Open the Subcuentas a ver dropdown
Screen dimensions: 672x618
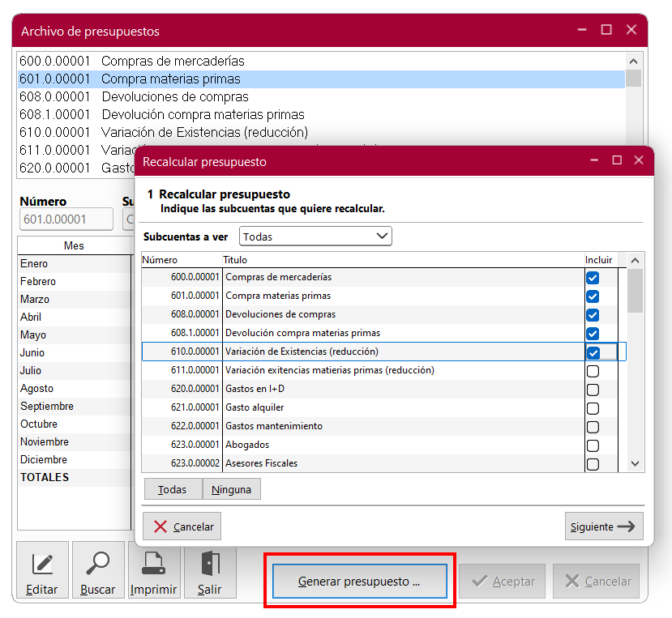coord(315,237)
